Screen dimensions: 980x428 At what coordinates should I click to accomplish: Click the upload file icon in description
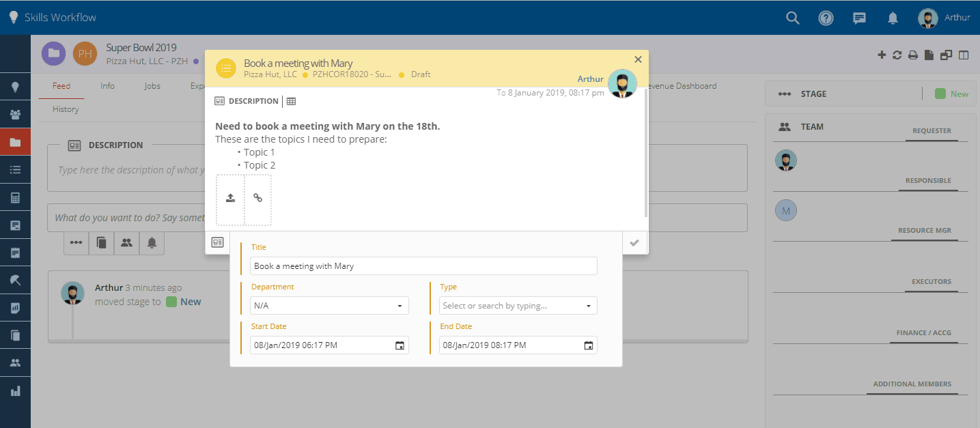tap(230, 198)
